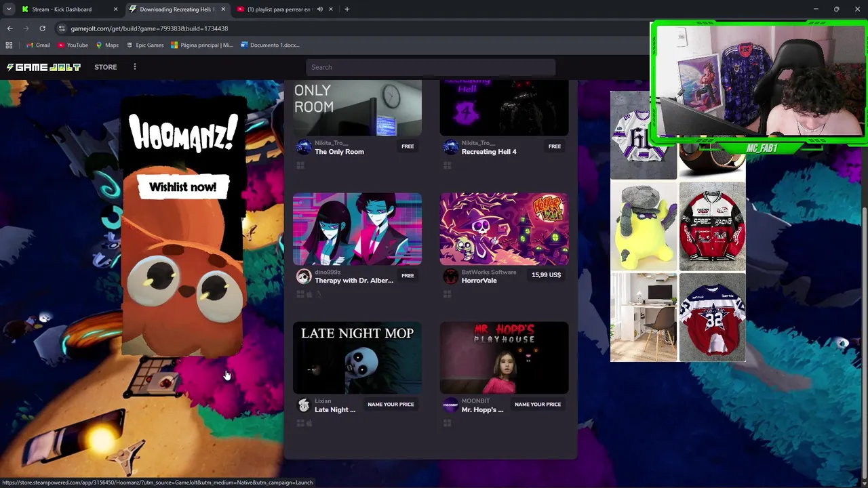Focus the gamejolt.com address bar URL
Screen dimensions: 868x488
pos(149,28)
